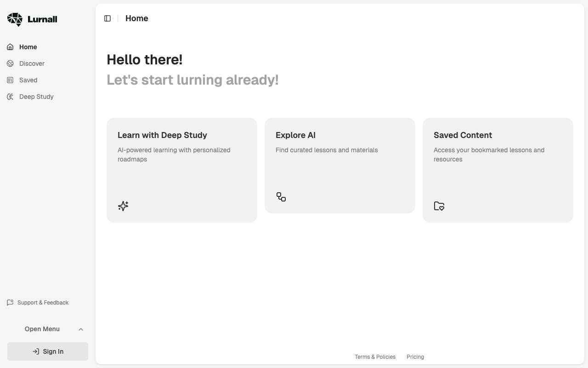Click the Saved library icon
588x368 pixels.
tap(10, 80)
